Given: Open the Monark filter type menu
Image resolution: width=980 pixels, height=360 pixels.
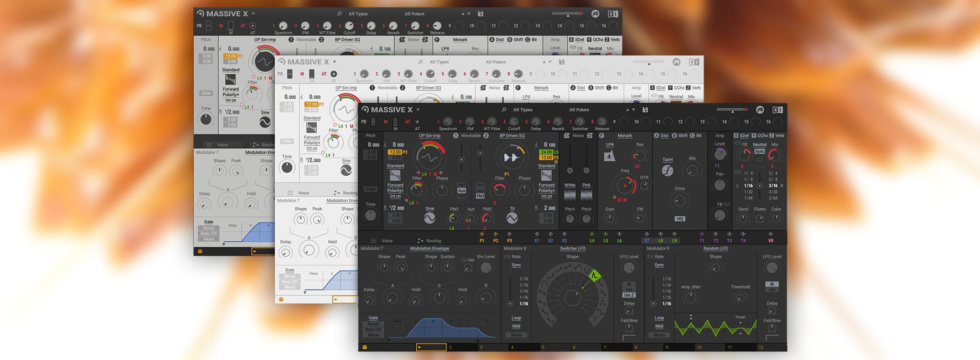Looking at the screenshot, I should point(624,135).
